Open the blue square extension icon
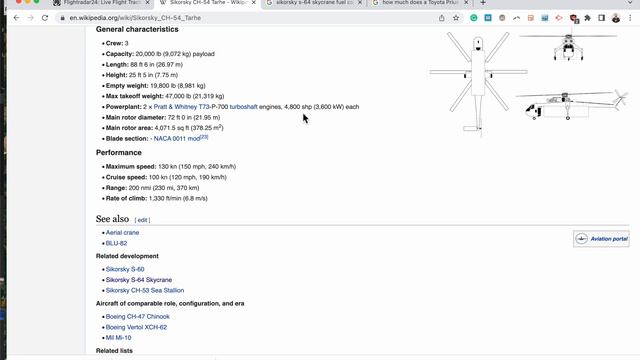This screenshot has width=640, height=360. coord(488,18)
